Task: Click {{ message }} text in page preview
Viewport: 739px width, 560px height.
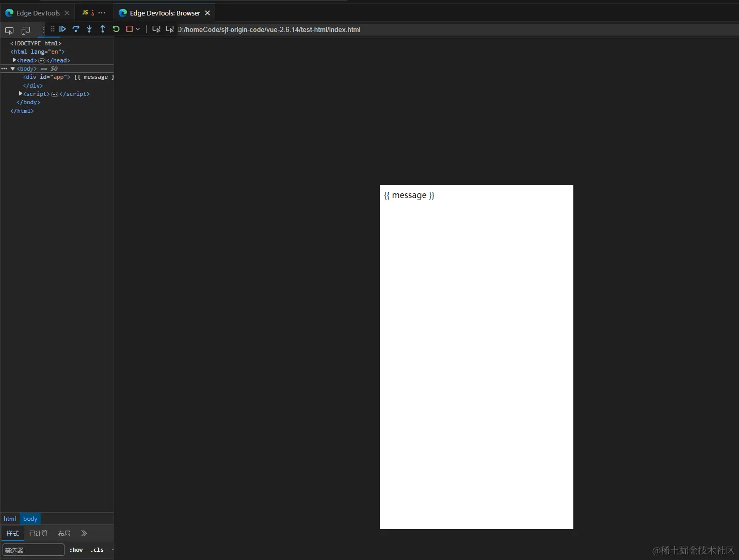Action: pyautogui.click(x=409, y=195)
